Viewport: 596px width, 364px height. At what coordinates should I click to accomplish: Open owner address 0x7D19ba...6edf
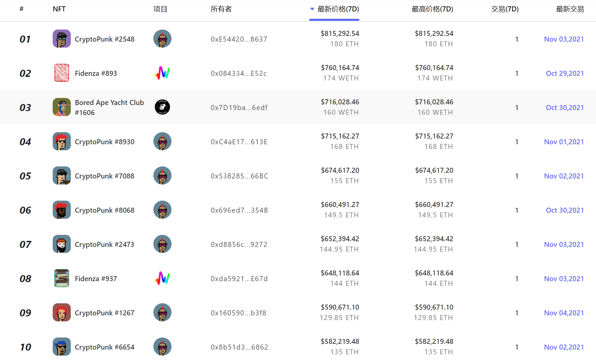(x=239, y=108)
